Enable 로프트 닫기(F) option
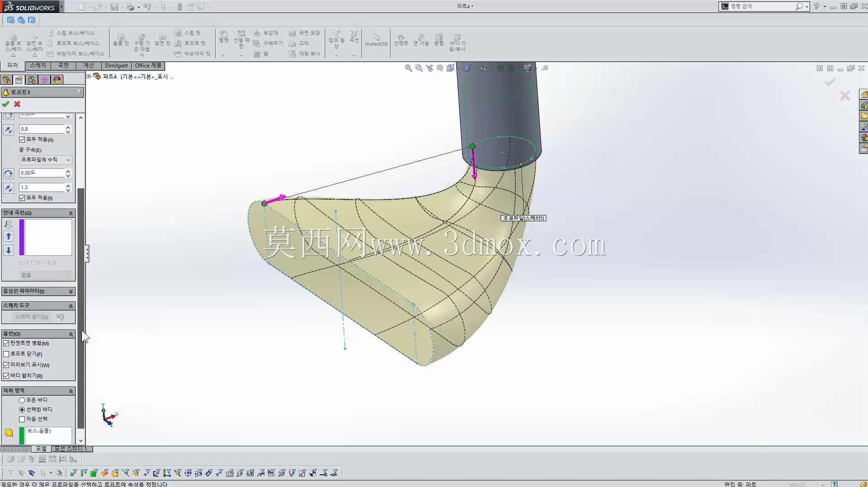Viewport: 868px width, 487px height. point(6,354)
